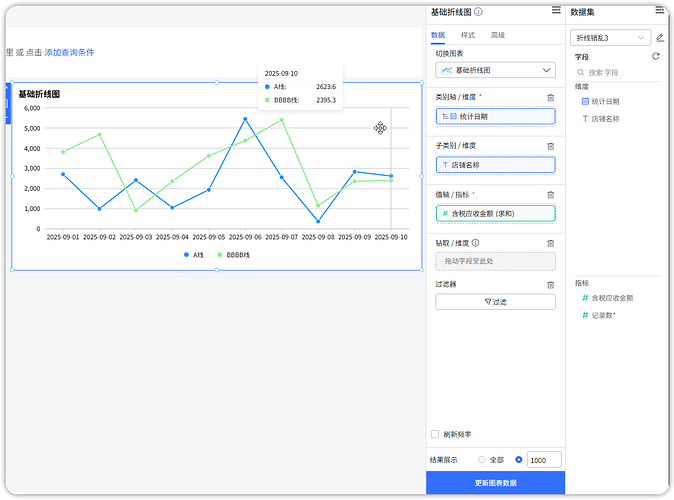Click the move cursor icon on the chart
Viewport: 674px width, 500px height.
380,128
